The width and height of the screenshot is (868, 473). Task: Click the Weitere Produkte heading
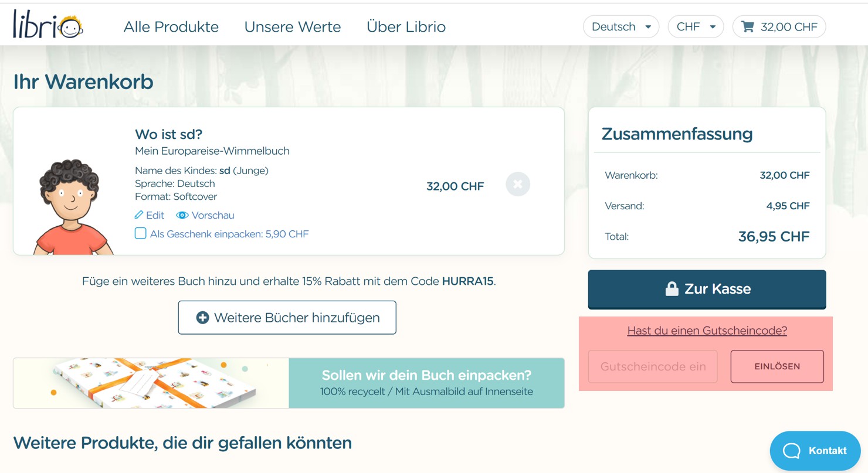tap(182, 443)
